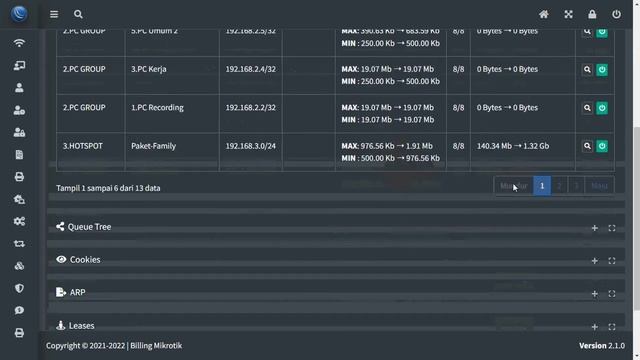Image resolution: width=640 pixels, height=360 pixels.
Task: Maximize the Leases panel
Action: click(x=611, y=327)
